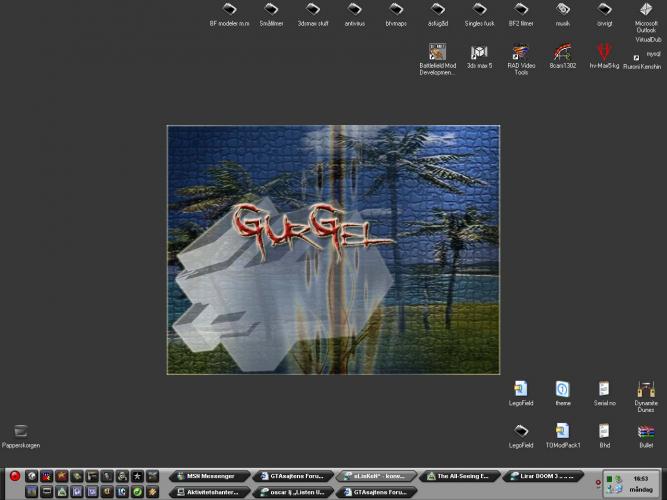Image resolution: width=667 pixels, height=500 pixels.
Task: Launch Battlefield Mod Development icon
Action: 437,52
